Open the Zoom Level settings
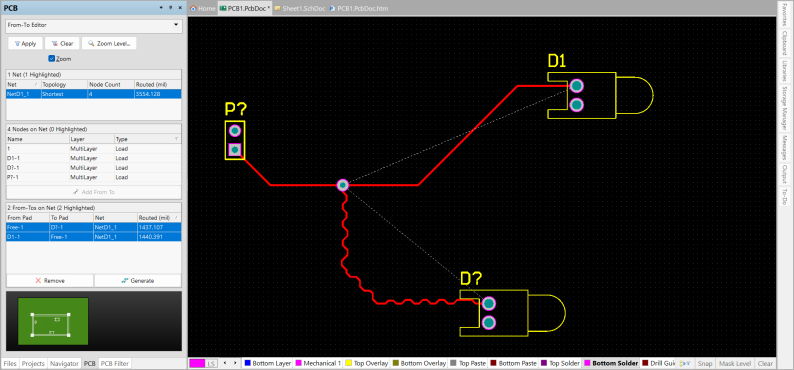794x370 pixels. pyautogui.click(x=109, y=44)
